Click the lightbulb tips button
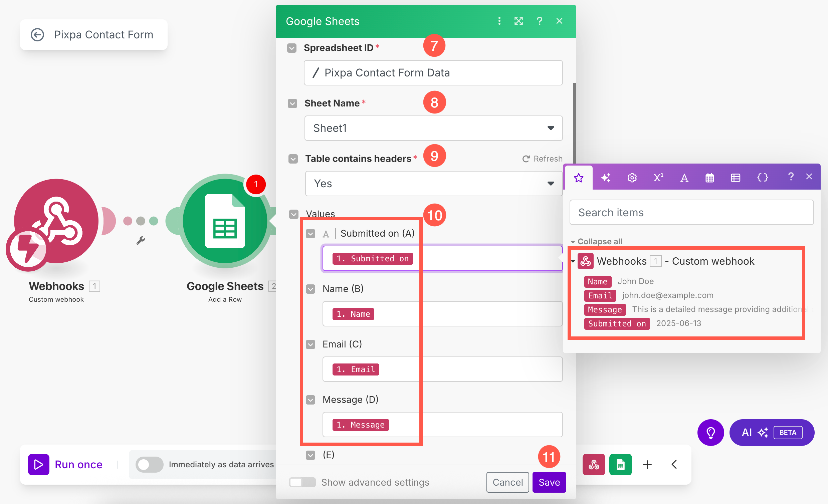This screenshot has height=504, width=828. [710, 433]
